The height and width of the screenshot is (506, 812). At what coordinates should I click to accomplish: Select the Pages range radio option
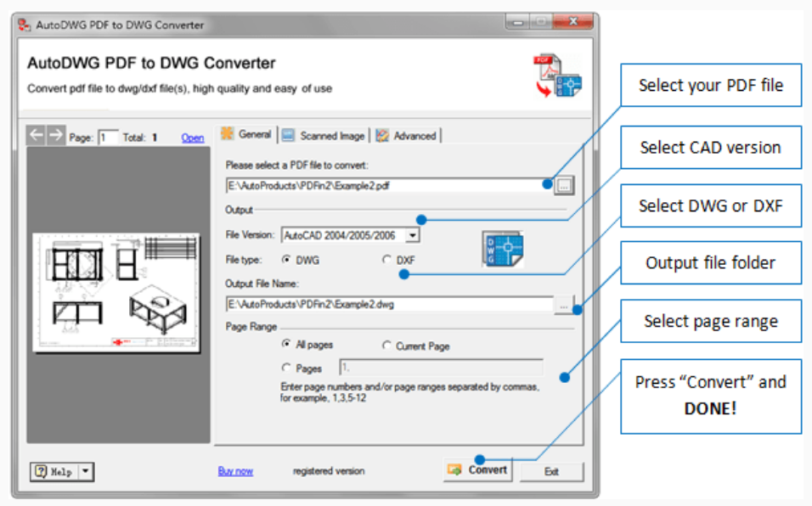point(286,368)
